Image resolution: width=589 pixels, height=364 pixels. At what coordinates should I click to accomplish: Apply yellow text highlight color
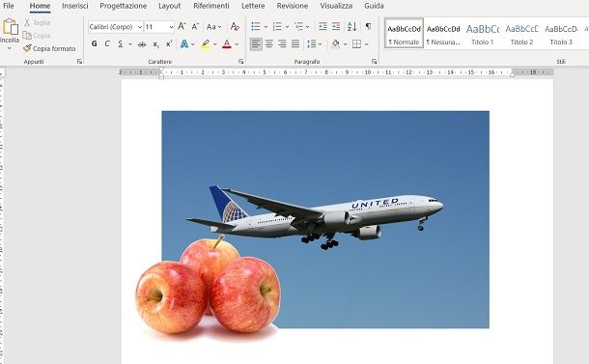205,44
